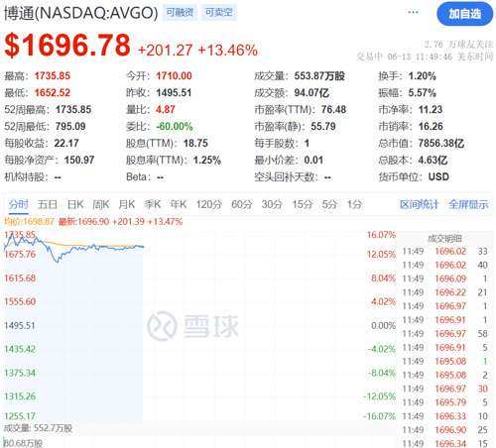Viewport: 496px width, 448px height.
Task: Switch to the 季K chart view
Action: [x=153, y=204]
